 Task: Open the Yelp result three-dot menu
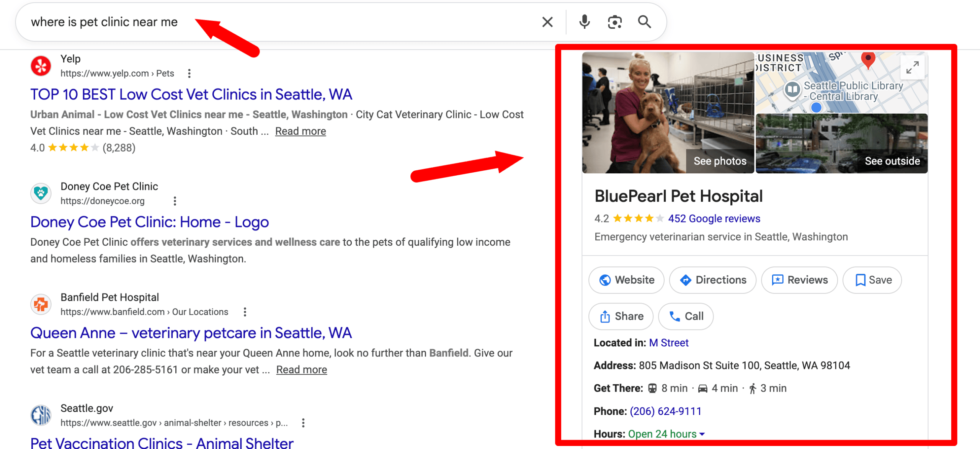point(189,73)
